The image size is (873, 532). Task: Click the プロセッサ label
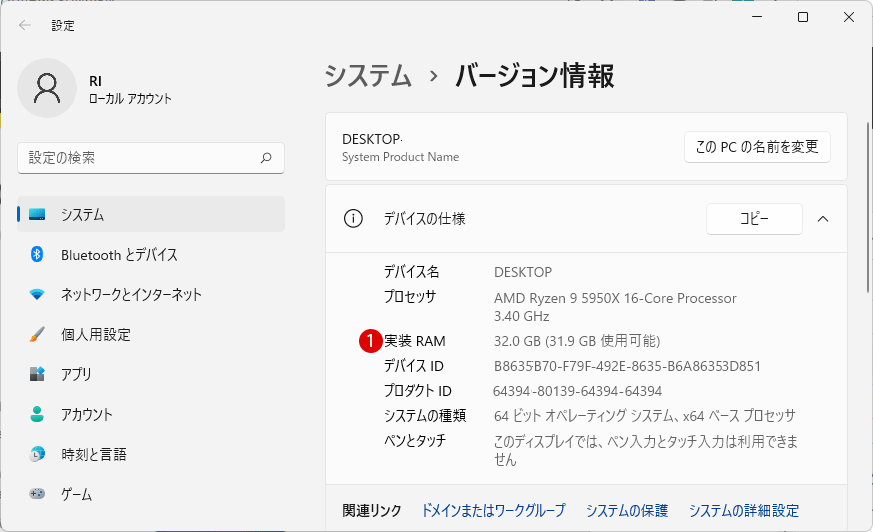pyautogui.click(x=410, y=297)
